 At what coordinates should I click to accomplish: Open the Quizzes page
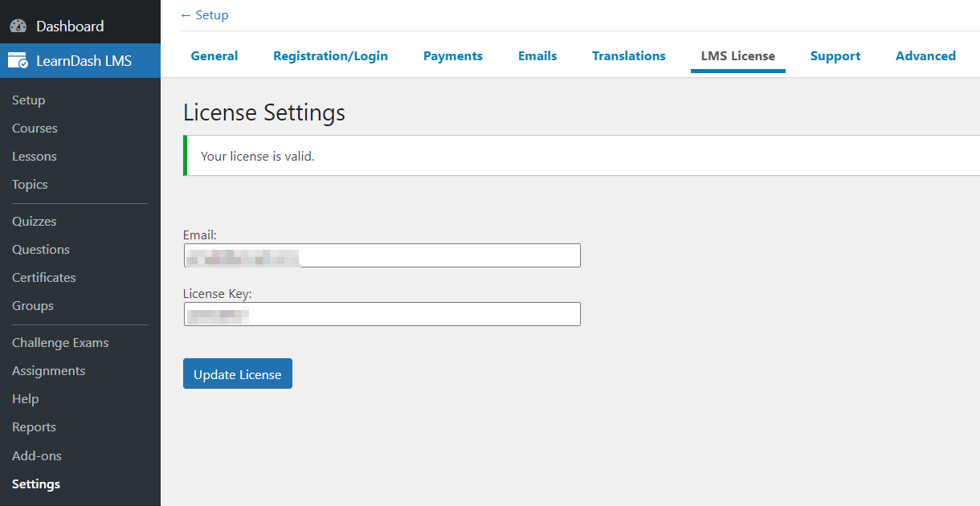click(35, 222)
